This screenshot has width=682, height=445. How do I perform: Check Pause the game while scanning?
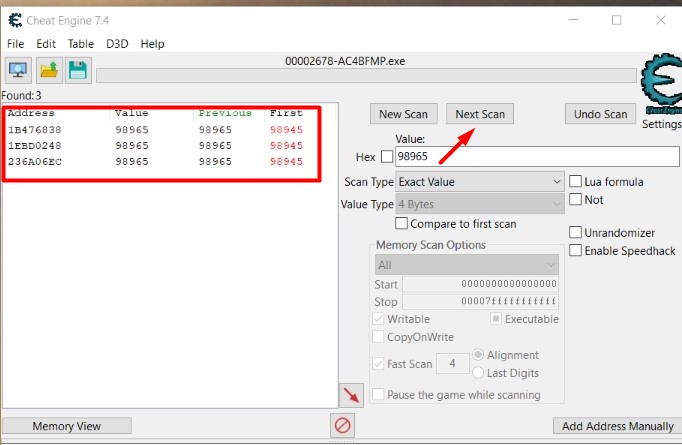378,395
